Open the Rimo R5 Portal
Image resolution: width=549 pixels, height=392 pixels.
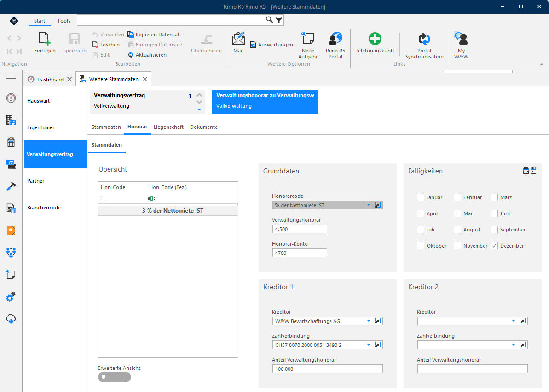335,45
